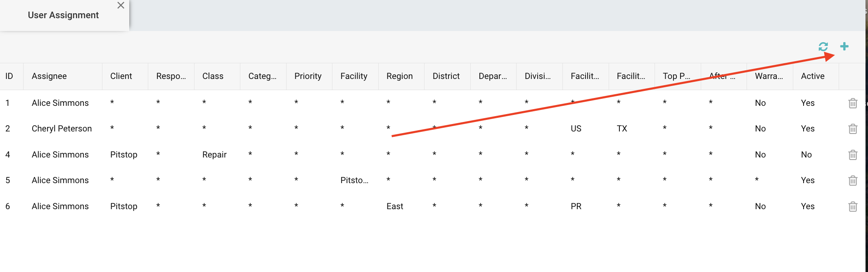The height and width of the screenshot is (272, 868).
Task: Delete Cheryl Peterson's assignment row
Action: tap(853, 129)
